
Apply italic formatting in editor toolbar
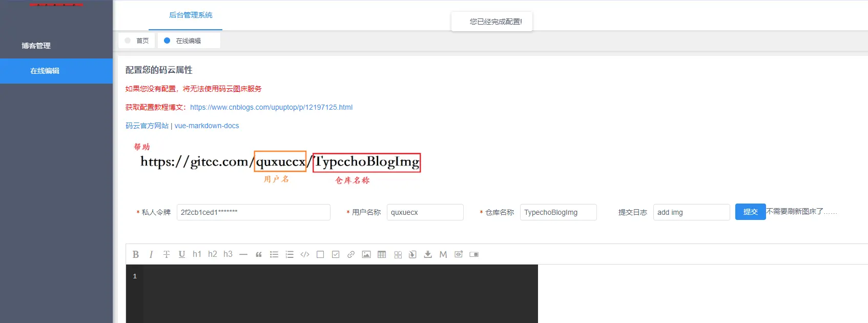point(151,254)
